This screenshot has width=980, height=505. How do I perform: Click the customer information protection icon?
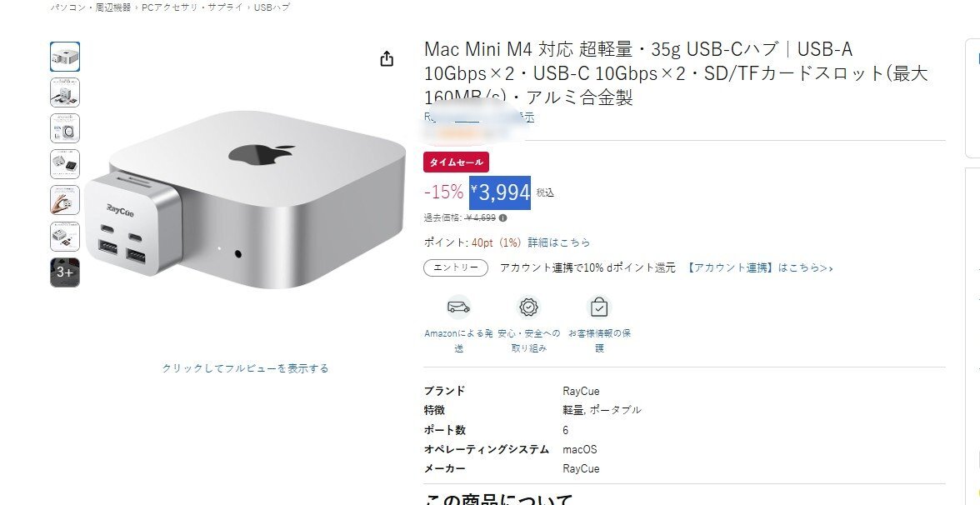point(598,307)
